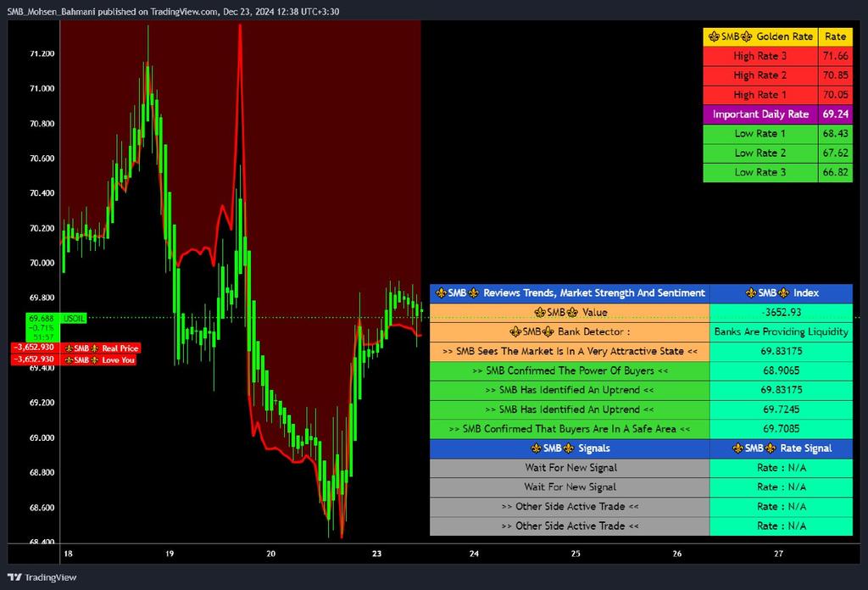Viewport: 868px width, 590px height.
Task: Click date 26 on the time axis
Action: (x=677, y=554)
